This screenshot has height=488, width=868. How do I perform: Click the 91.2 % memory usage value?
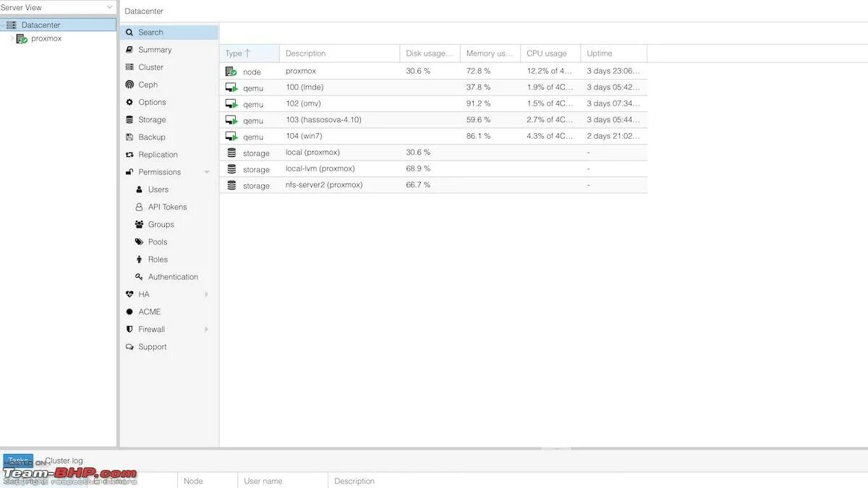478,103
